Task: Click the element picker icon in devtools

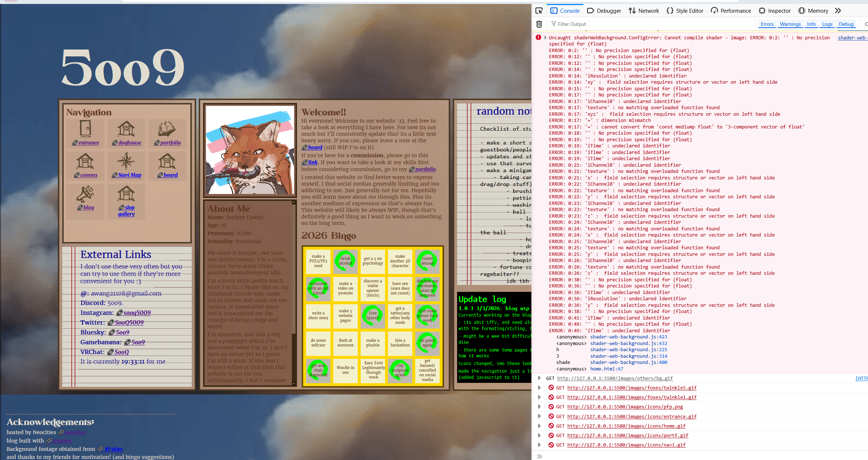Action: [x=539, y=11]
